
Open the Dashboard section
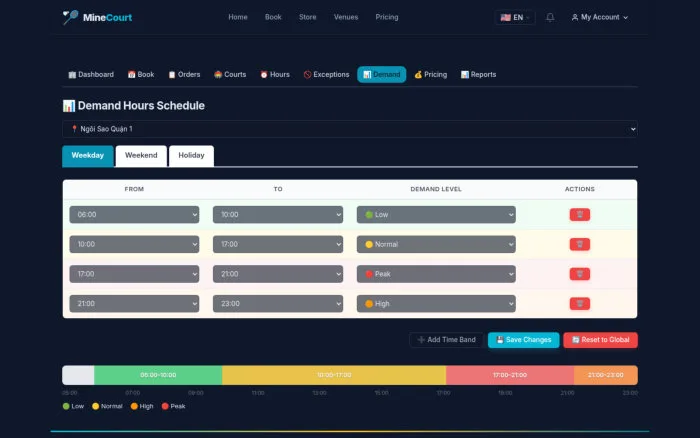click(91, 75)
